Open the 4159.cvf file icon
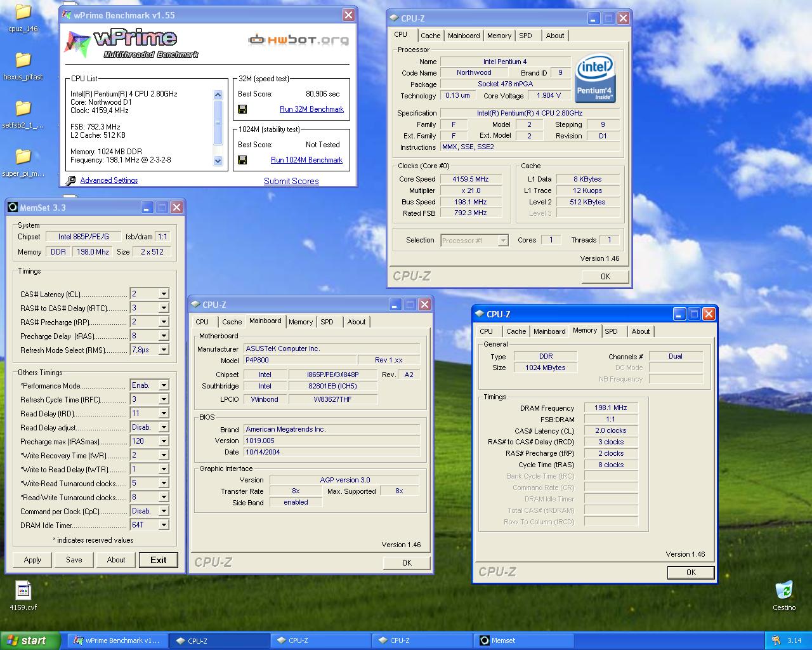The height and width of the screenshot is (650, 812). 23,590
